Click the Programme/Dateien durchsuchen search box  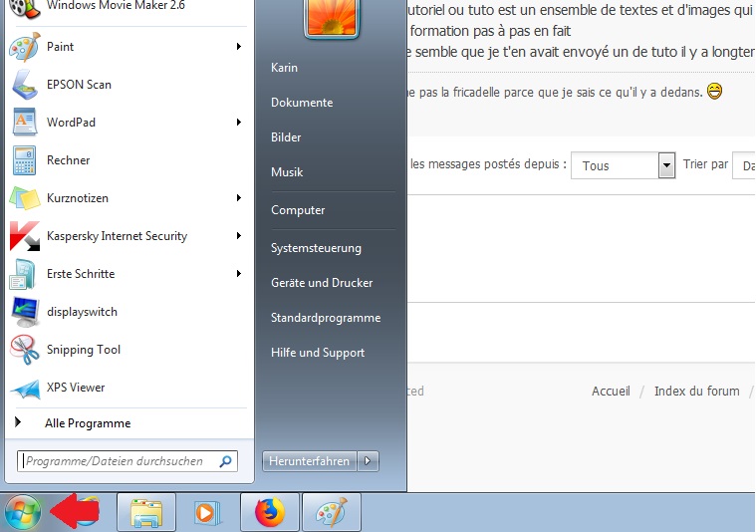click(x=118, y=461)
